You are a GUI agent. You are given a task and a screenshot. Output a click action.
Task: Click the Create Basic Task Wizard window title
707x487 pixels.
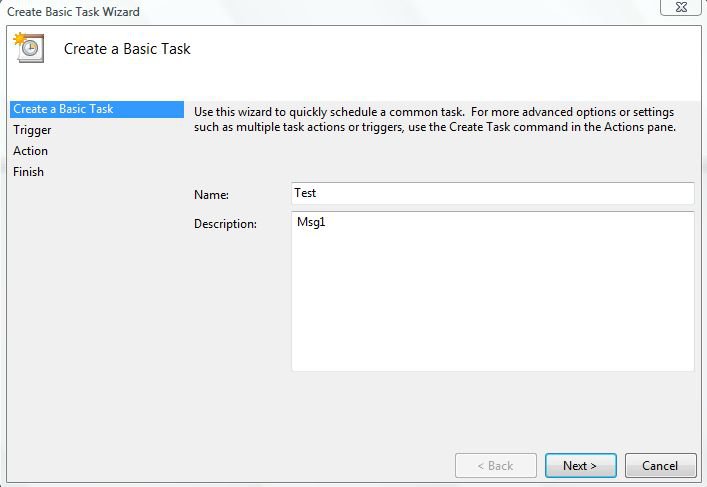coord(73,12)
